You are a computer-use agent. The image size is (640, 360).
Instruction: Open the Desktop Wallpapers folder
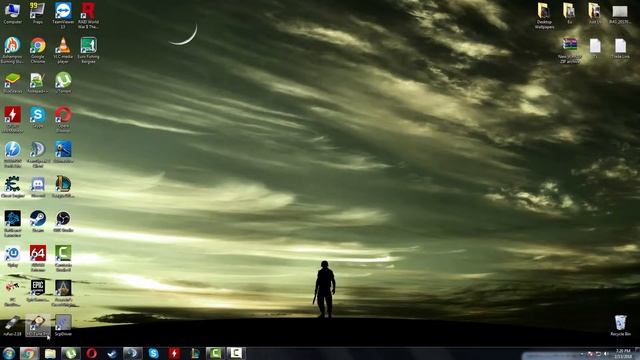tap(544, 16)
